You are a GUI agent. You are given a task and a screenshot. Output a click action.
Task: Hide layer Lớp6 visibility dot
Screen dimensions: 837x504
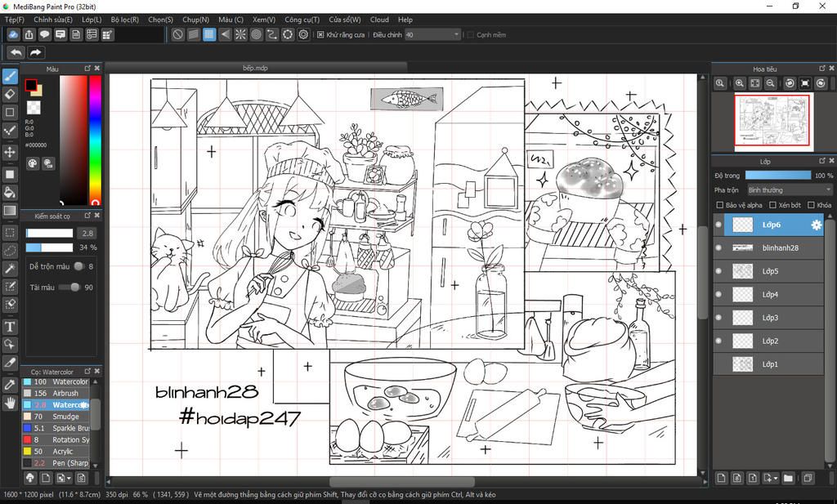tap(718, 225)
